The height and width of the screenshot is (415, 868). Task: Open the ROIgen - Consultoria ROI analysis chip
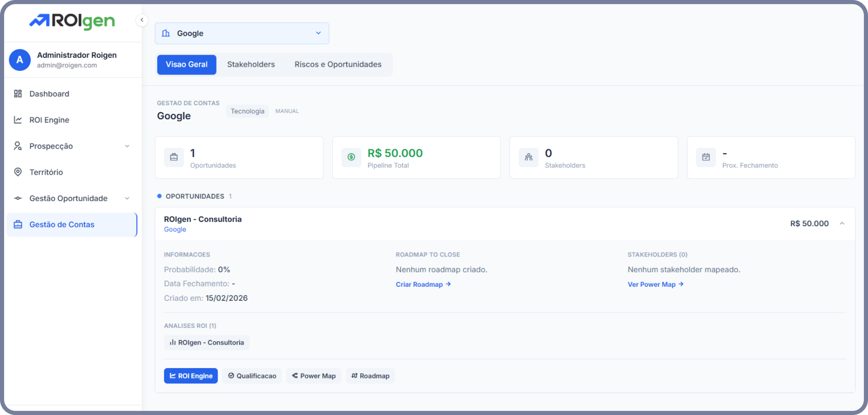coord(207,343)
